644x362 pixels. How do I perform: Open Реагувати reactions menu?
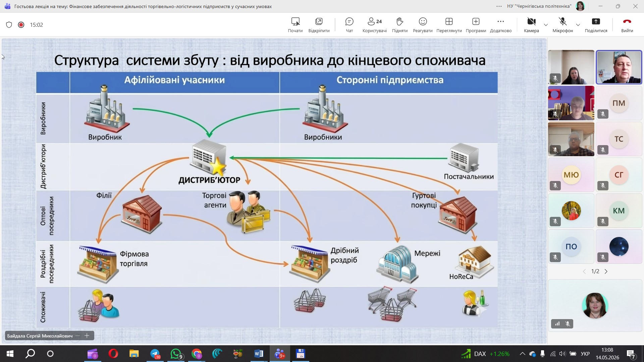(423, 25)
